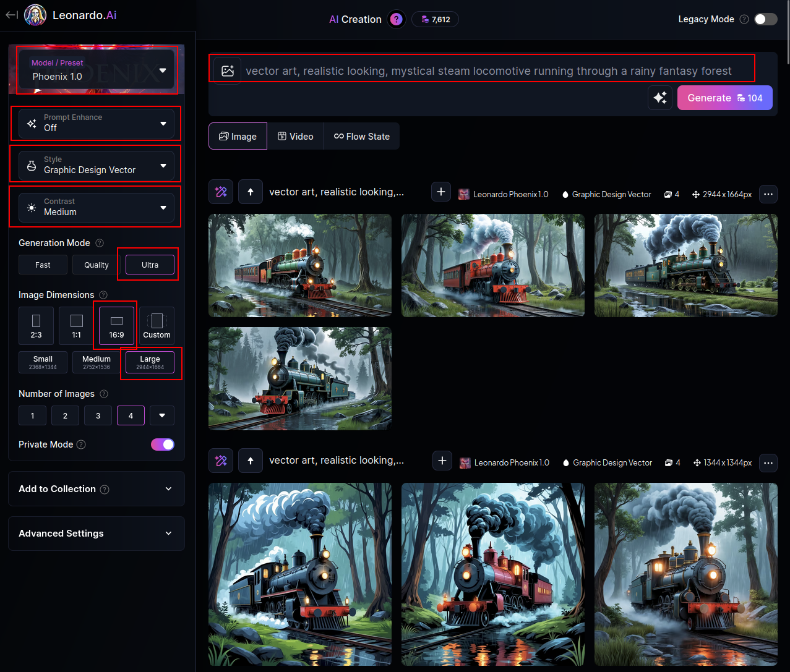790x672 pixels.
Task: Open the Style Graphic Design Vector dropdown
Action: [97, 165]
